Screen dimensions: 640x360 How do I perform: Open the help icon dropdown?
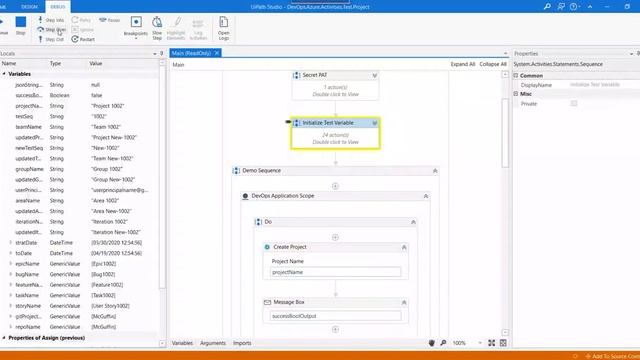pos(575,7)
